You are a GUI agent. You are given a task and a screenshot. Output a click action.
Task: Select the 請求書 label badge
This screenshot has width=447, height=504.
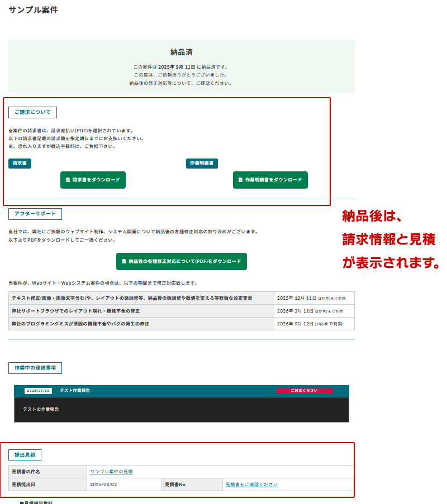[x=21, y=164]
